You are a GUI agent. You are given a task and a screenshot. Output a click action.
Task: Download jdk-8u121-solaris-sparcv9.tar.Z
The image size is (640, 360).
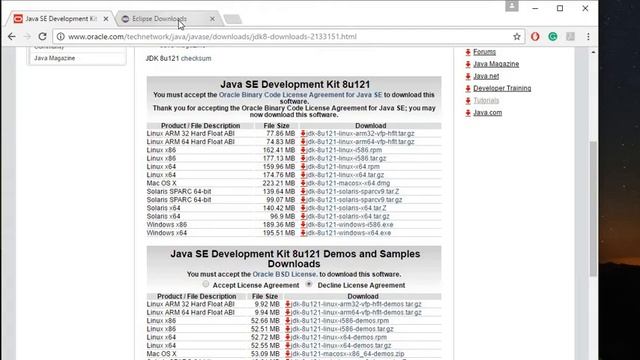click(x=353, y=191)
